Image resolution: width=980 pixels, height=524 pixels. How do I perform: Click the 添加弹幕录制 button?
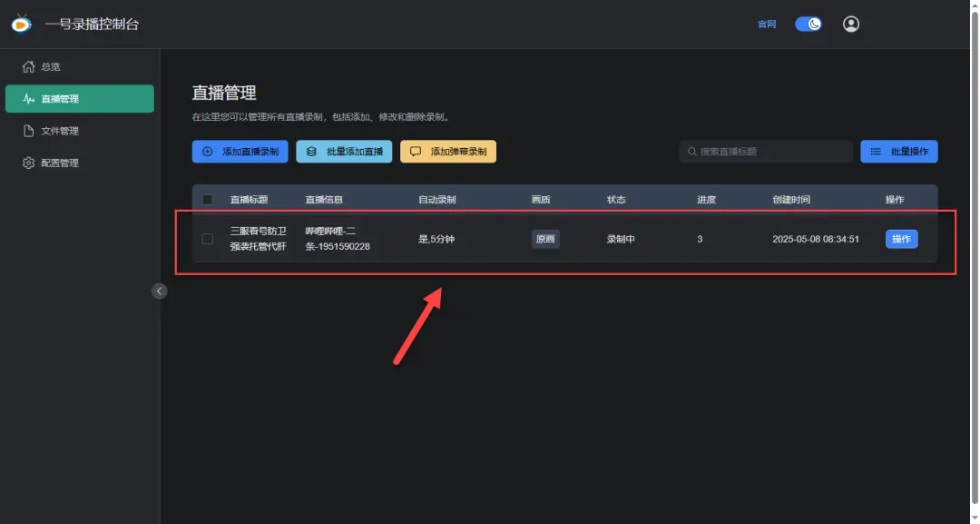[450, 151]
